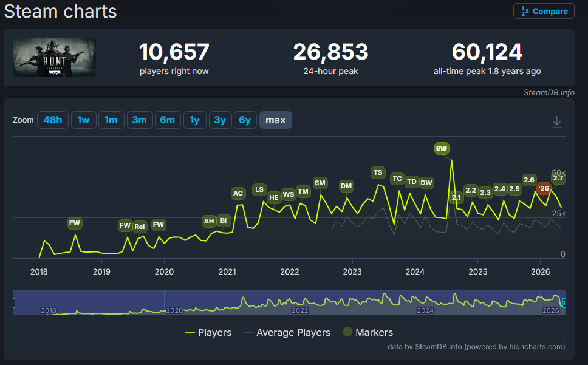Viewport: 588px width, 365px height.
Task: Select the TS marker flag
Action: click(378, 172)
